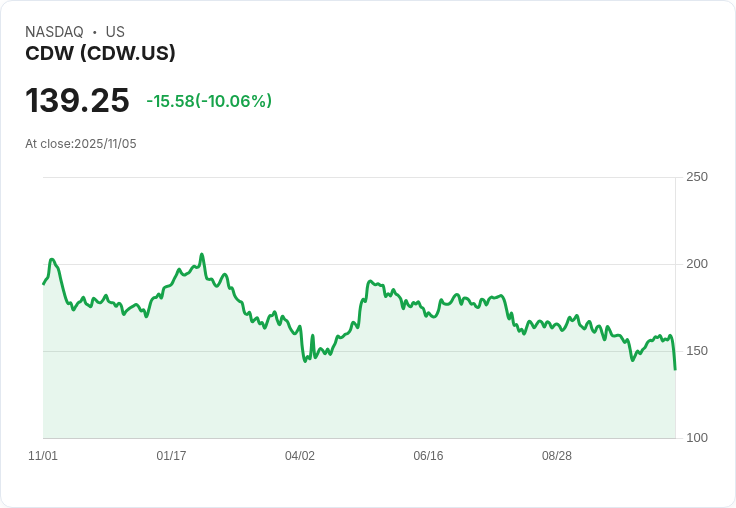Click the NASDAQ exchange label
The width and height of the screenshot is (736, 508).
54,32
